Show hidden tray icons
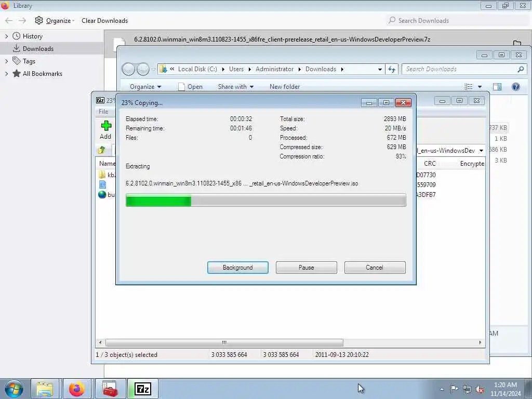The width and height of the screenshot is (532, 399). pos(442,389)
